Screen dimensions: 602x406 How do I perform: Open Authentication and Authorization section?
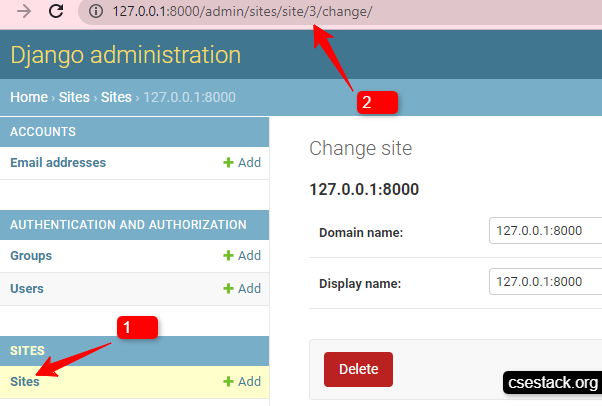pyautogui.click(x=128, y=225)
